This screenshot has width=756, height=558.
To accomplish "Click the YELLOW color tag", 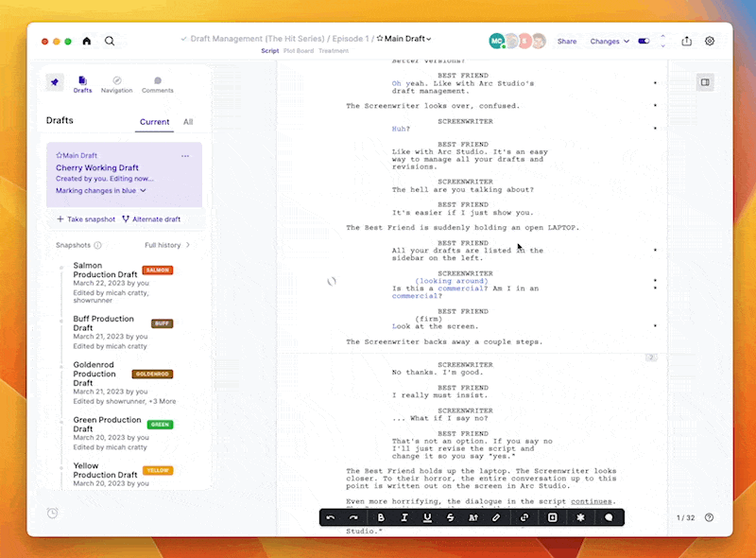I will coord(158,471).
